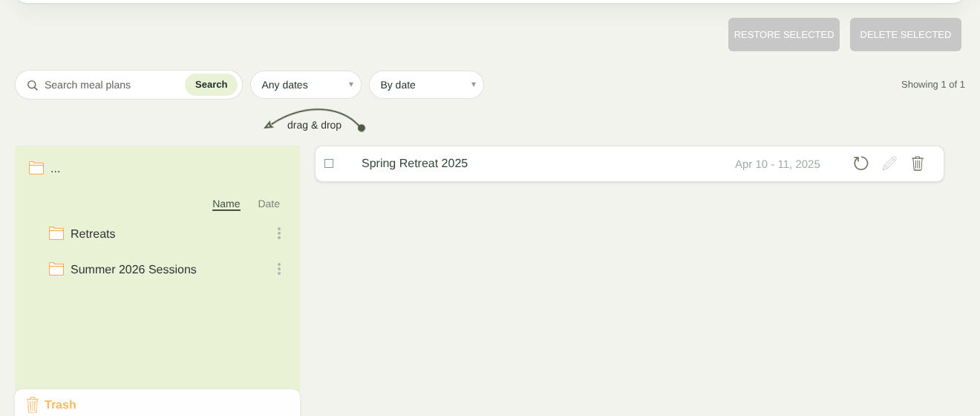Click the Delete Selected button

tap(906, 35)
